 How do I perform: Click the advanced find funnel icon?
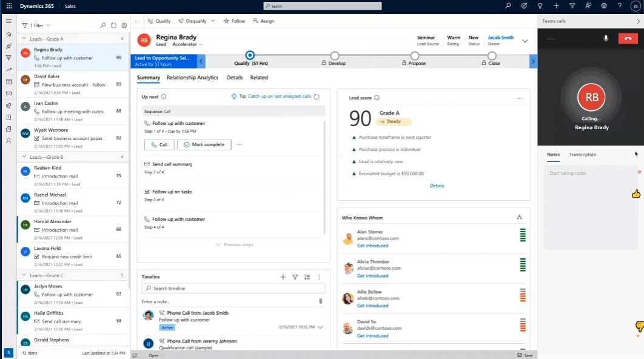572,6
